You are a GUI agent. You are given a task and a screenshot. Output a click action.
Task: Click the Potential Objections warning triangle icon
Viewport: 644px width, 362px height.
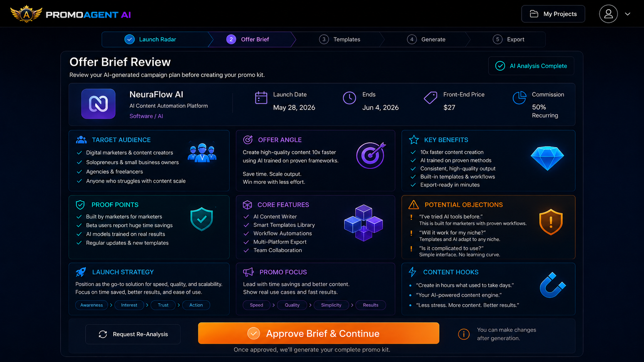pos(414,205)
